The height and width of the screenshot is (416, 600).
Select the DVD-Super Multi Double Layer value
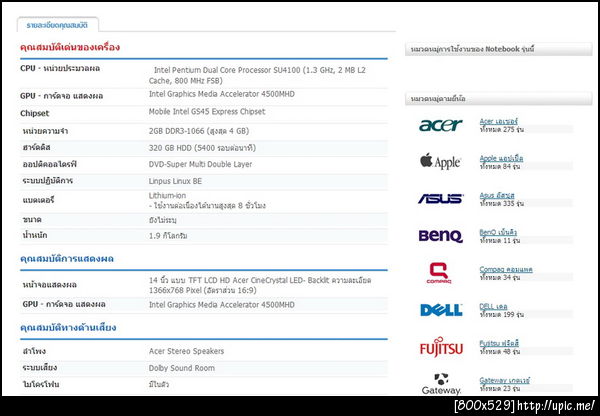pyautogui.click(x=201, y=164)
